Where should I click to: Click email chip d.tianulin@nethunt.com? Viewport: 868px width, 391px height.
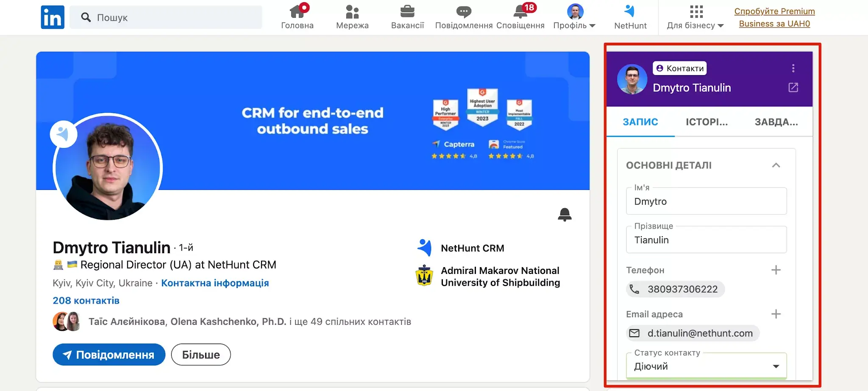pos(693,333)
